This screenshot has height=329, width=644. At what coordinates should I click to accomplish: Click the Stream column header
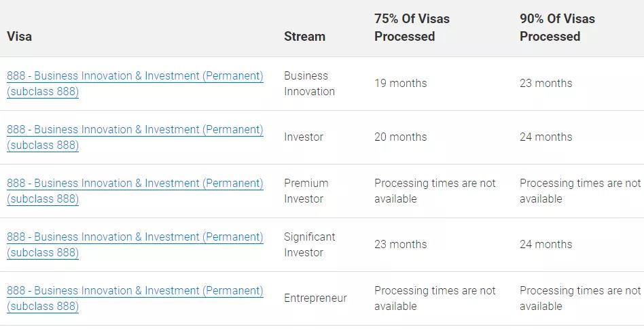[x=304, y=36]
